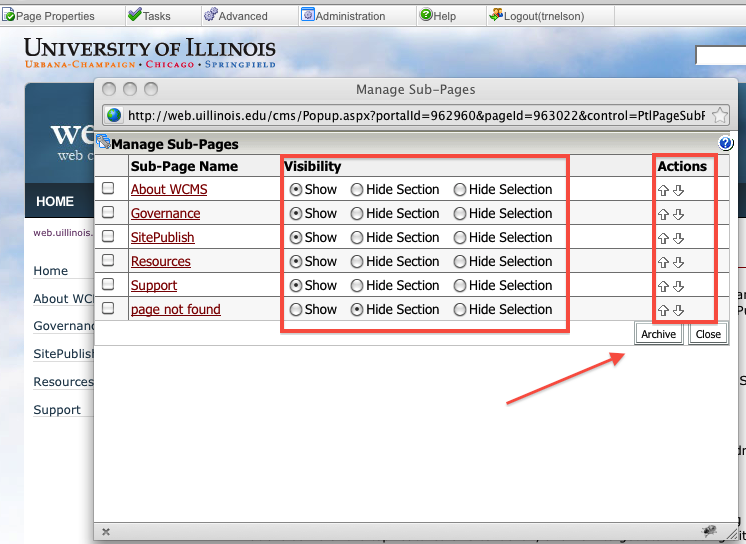Image resolution: width=746 pixels, height=544 pixels.
Task: Select Hide Section for About WCMS
Action: click(x=357, y=190)
